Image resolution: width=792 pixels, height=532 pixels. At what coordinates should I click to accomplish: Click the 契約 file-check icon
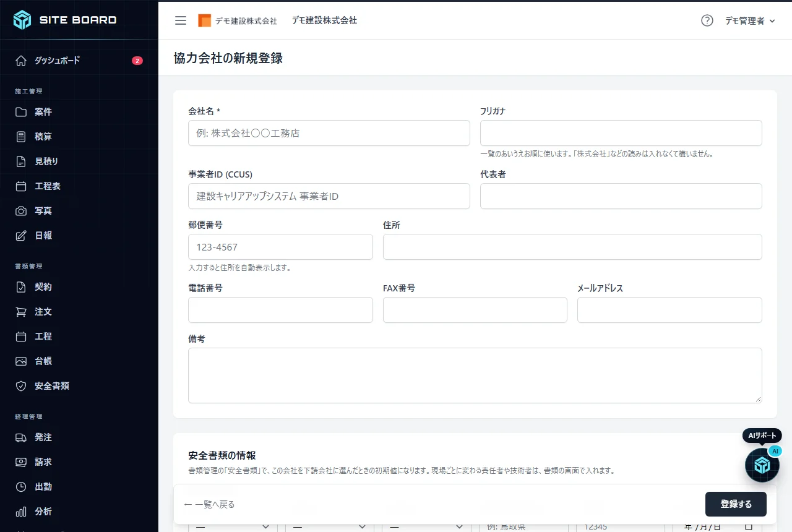[21, 287]
